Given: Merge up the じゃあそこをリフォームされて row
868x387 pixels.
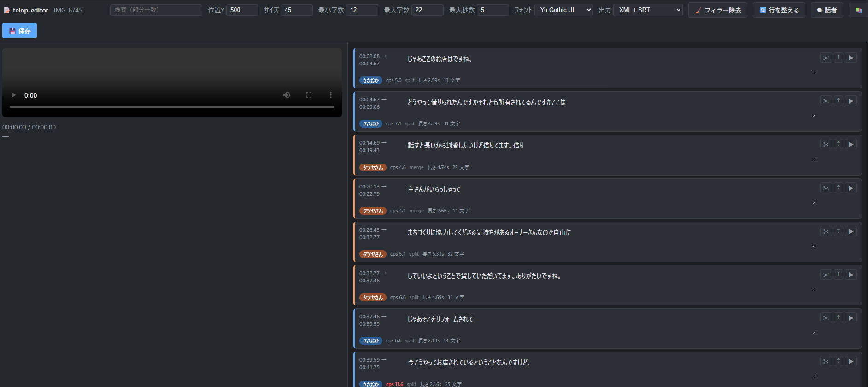Looking at the screenshot, I should (839, 318).
